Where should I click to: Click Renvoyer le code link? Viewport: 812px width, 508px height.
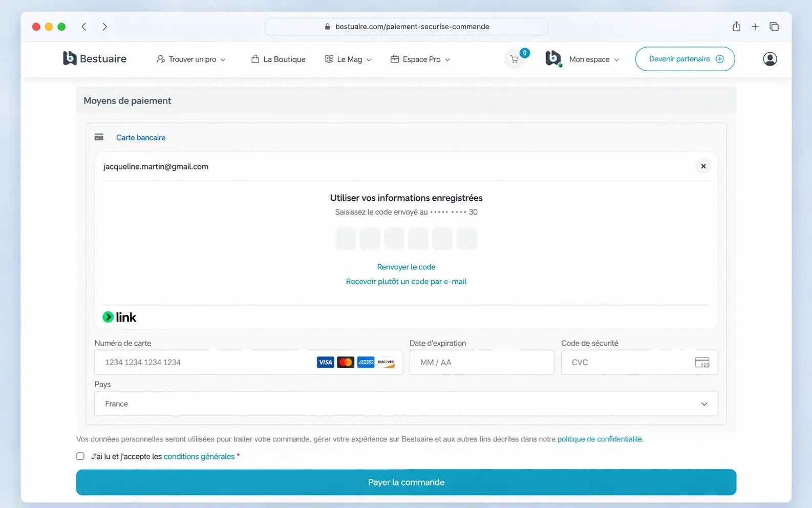coord(406,267)
